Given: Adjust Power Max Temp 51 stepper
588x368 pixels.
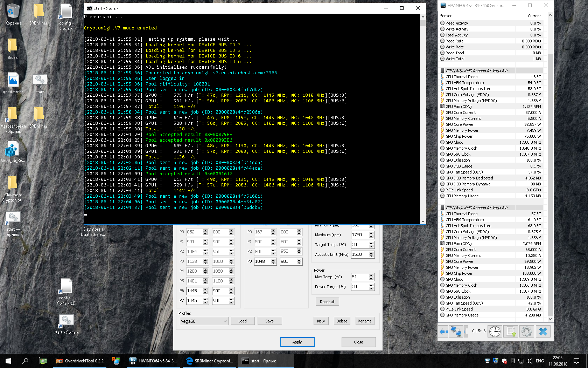Looking at the screenshot, I should [x=371, y=277].
